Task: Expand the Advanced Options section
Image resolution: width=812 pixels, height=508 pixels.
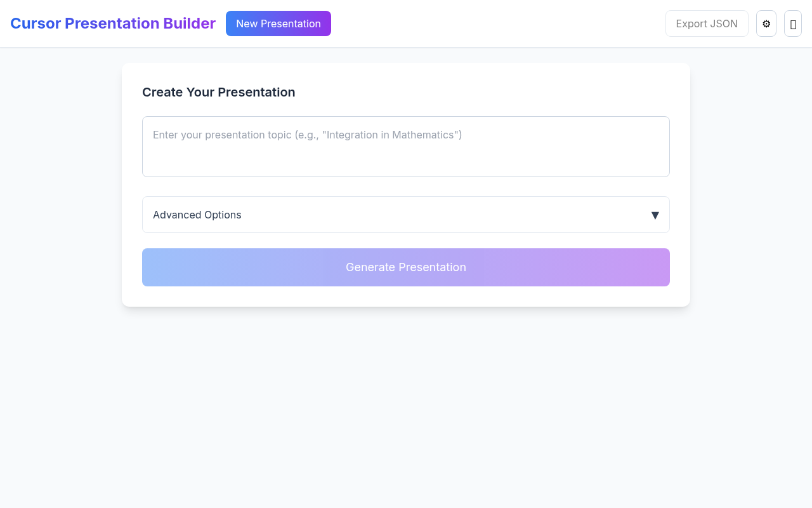Action: point(406,215)
